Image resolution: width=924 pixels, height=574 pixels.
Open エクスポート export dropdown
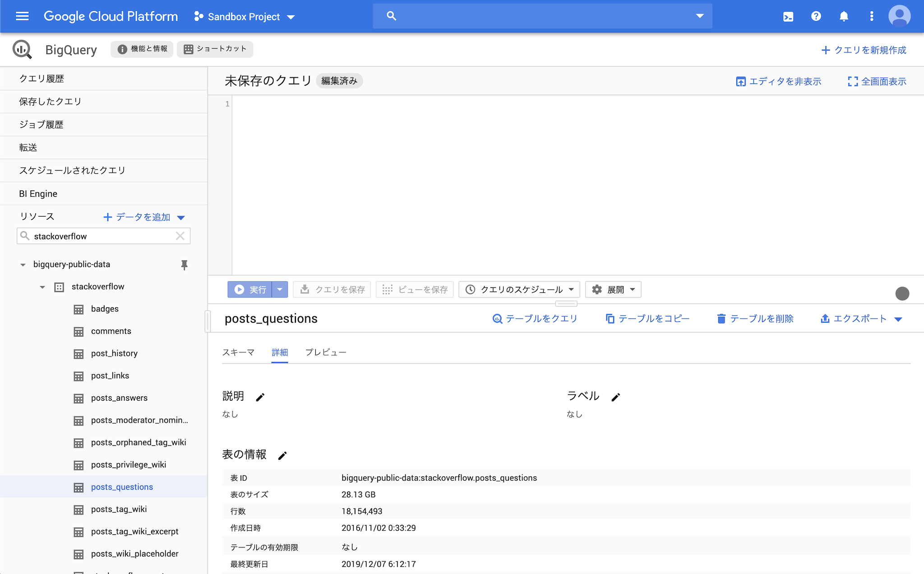tap(861, 319)
